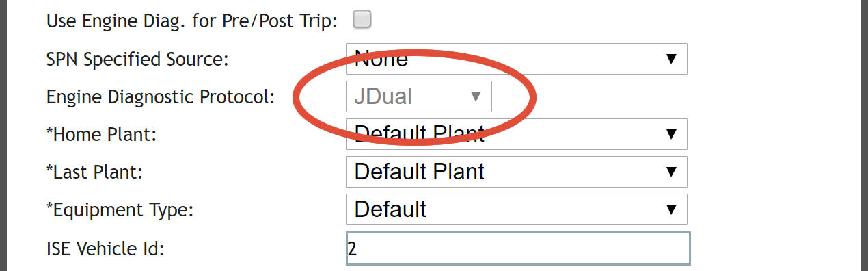868x271 pixels.
Task: Click the SPN Specified Source label
Action: click(137, 60)
